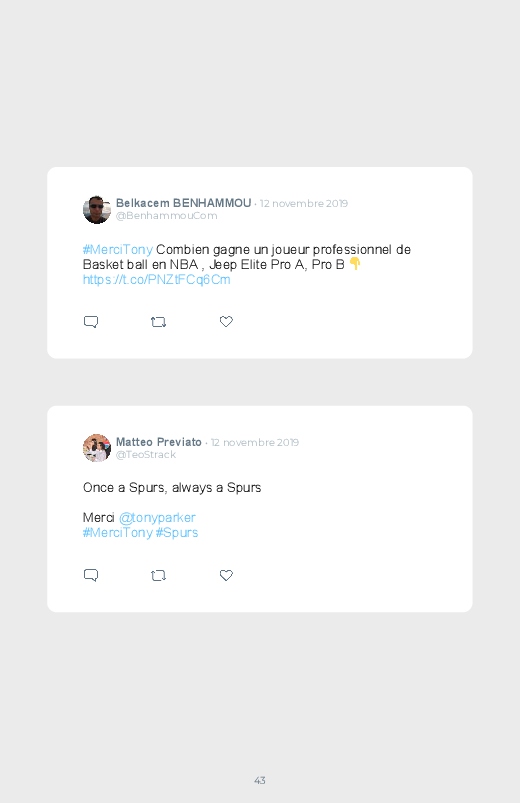Open Matteo Previato's profile picture
Viewport: 520px width, 803px height.
97,448
